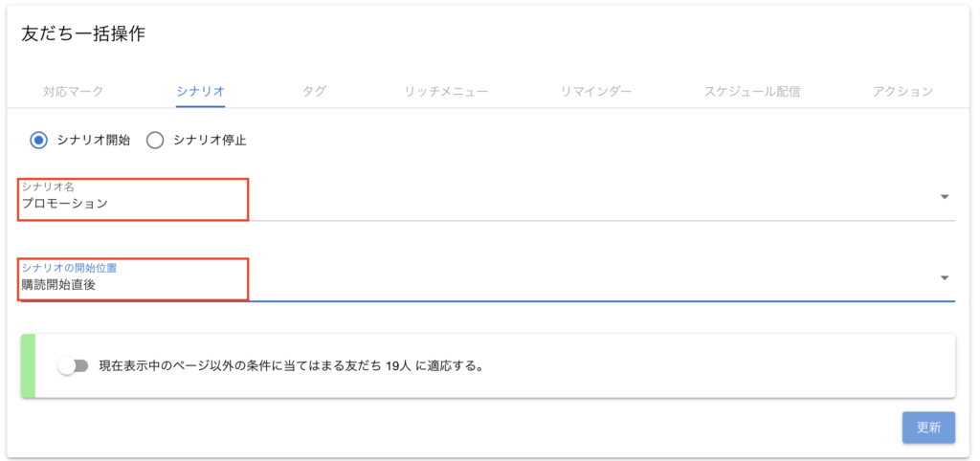Toggle the apply-to-all-matching-friends switch

pyautogui.click(x=73, y=365)
